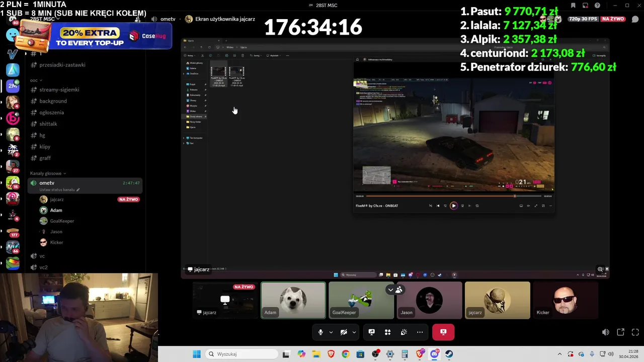This screenshot has width=644, height=362.
Task: Open Calculator from taskbar
Action: coord(405,354)
